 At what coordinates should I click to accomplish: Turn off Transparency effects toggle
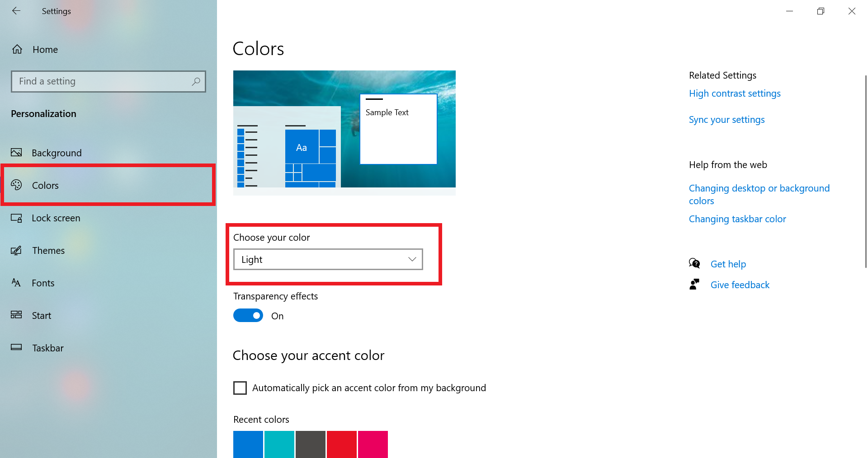click(x=248, y=315)
